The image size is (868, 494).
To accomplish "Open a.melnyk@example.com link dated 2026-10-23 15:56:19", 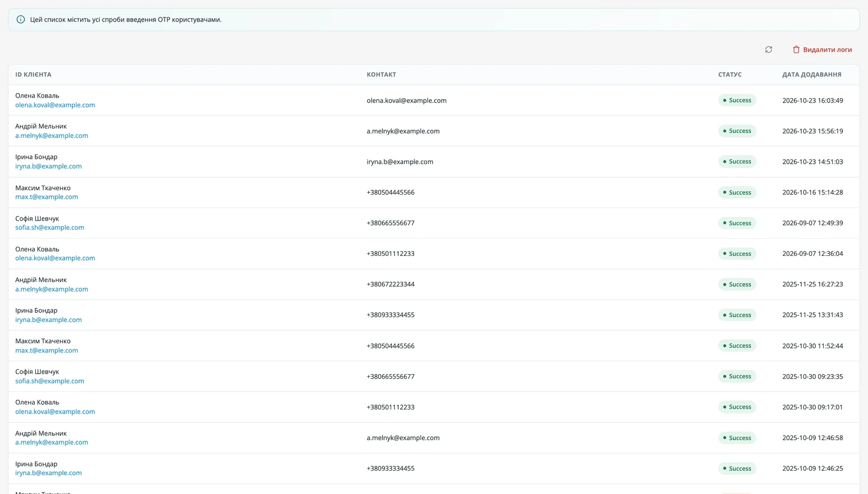I will coord(52,136).
